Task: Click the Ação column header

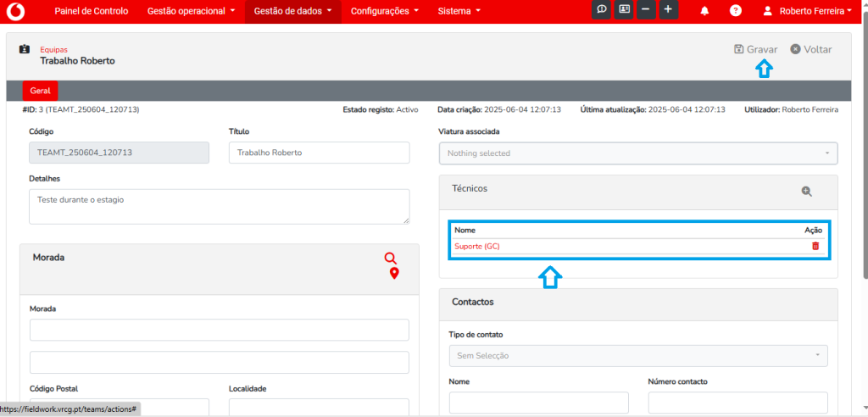Action: coord(813,230)
